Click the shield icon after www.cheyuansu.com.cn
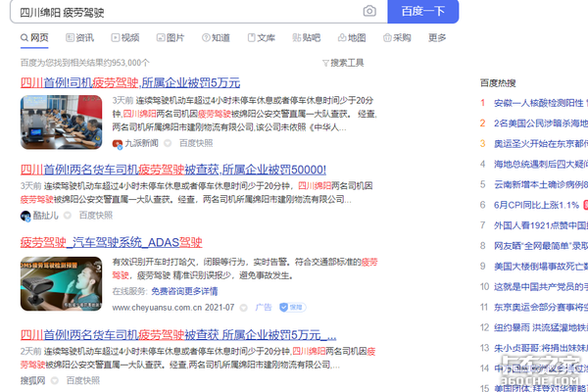This screenshot has height=392, width=588. pos(244,308)
